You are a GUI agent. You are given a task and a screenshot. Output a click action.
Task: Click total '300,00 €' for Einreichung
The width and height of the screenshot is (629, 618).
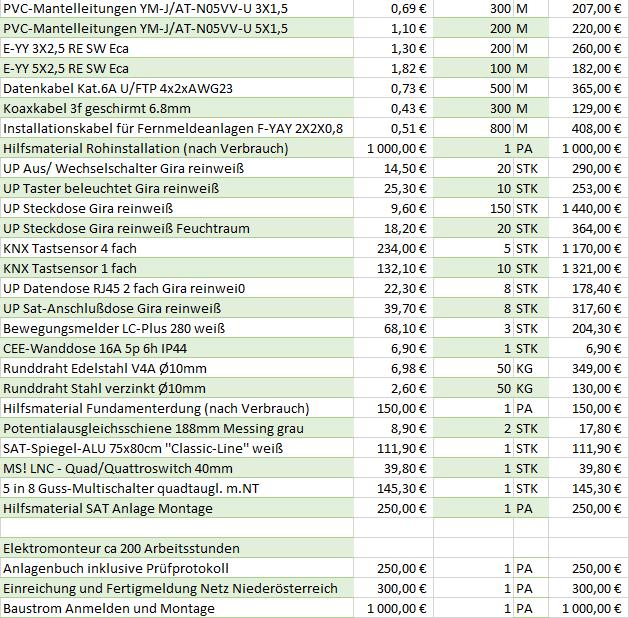point(597,589)
